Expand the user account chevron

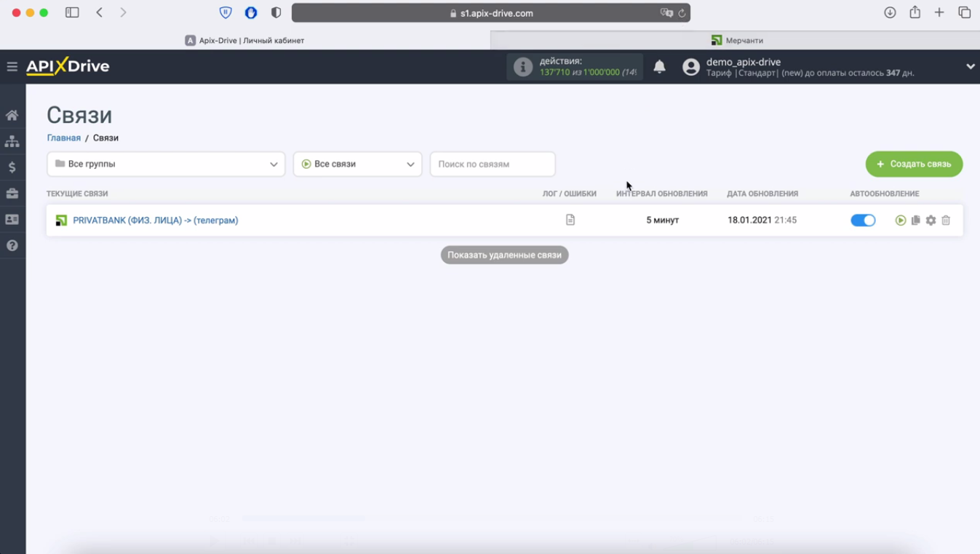(x=970, y=66)
